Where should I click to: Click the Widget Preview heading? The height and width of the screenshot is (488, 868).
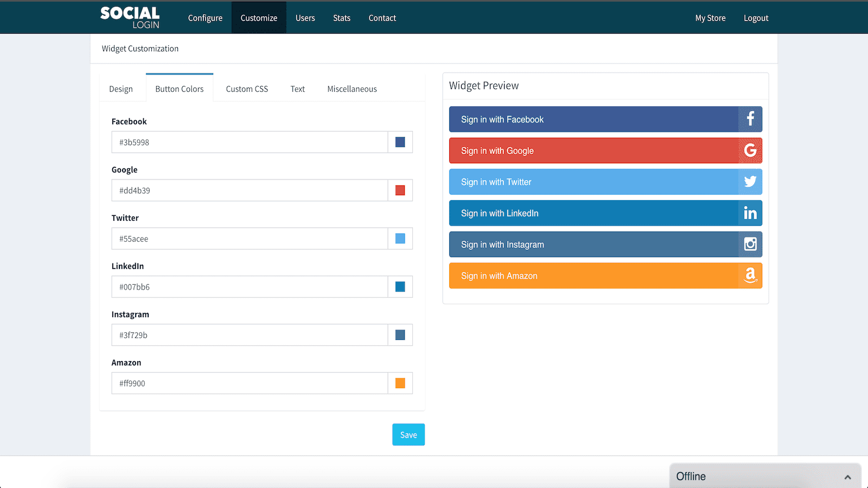[484, 86]
